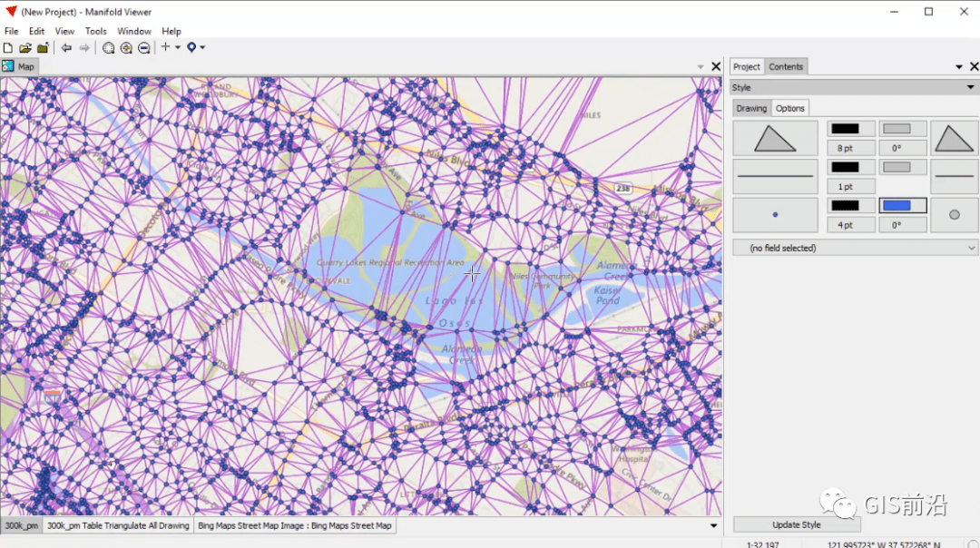980x548 pixels.
Task: Choose the point symbol circle icon
Action: pos(954,214)
